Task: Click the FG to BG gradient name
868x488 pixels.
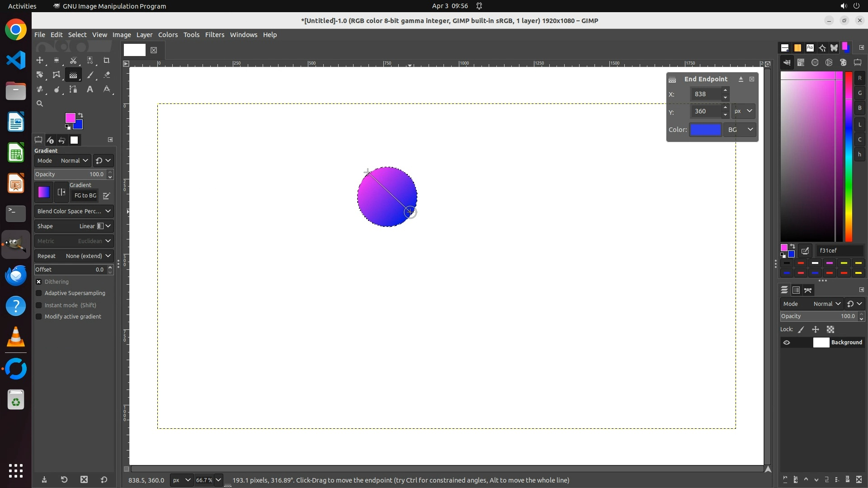Action: click(85, 196)
